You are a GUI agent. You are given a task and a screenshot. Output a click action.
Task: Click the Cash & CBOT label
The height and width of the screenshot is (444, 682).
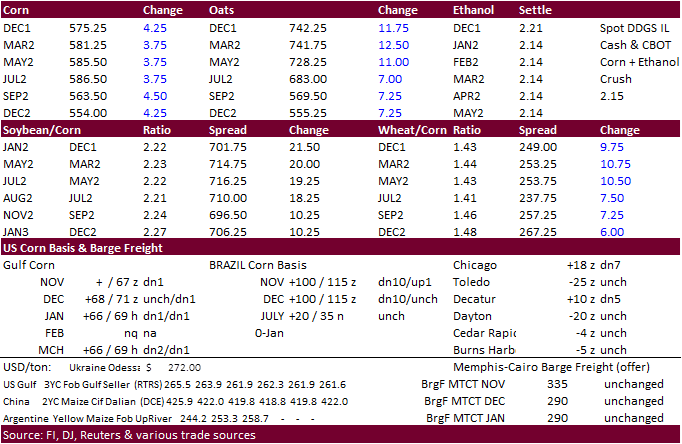[x=635, y=45]
